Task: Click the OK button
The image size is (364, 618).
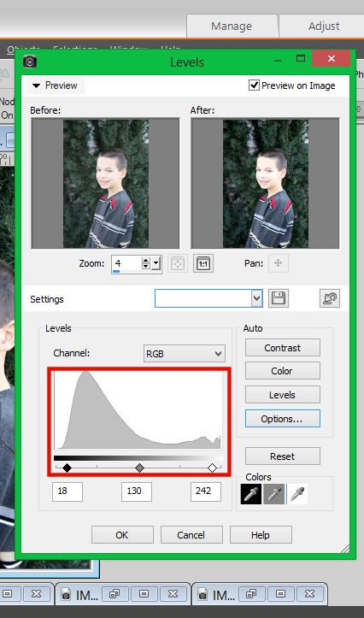Action: (x=122, y=535)
